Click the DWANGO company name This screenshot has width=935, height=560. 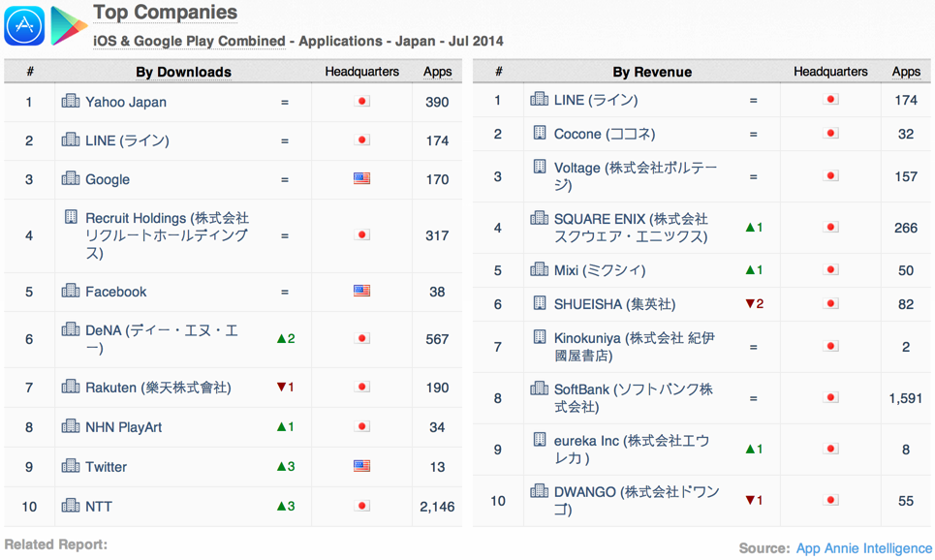637,500
